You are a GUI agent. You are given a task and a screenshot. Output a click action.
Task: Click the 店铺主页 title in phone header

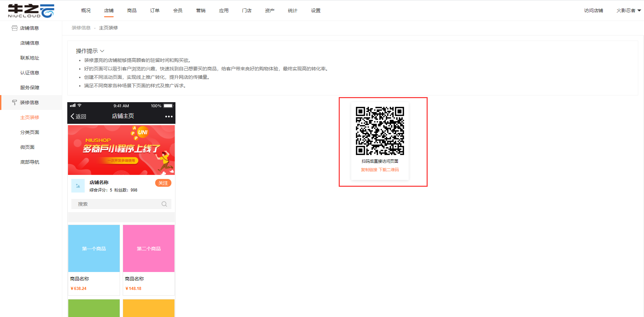click(123, 116)
